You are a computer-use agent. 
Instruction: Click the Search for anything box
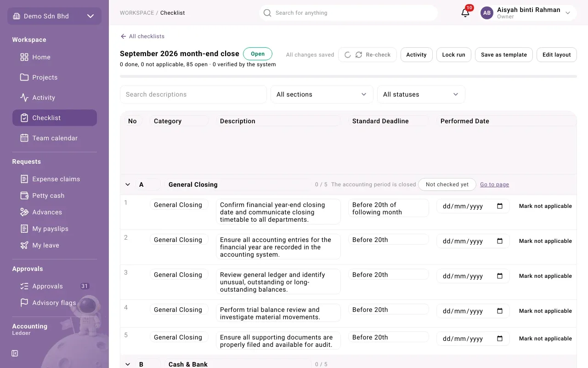[x=348, y=13]
